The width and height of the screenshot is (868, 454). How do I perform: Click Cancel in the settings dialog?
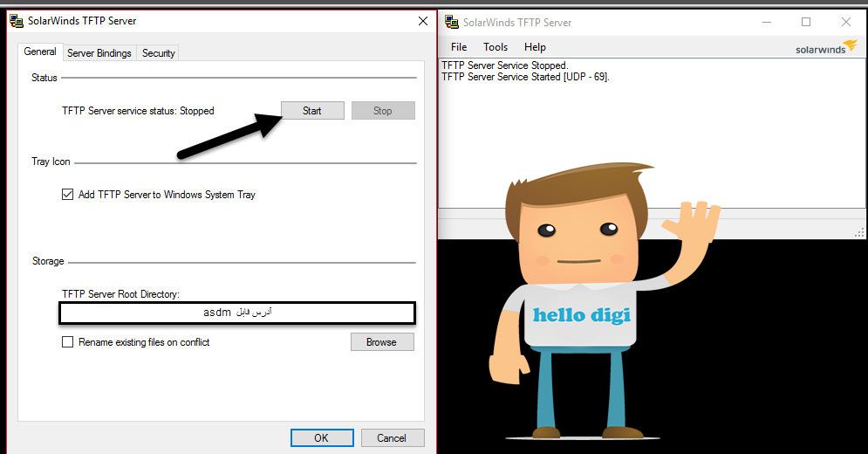click(392, 438)
